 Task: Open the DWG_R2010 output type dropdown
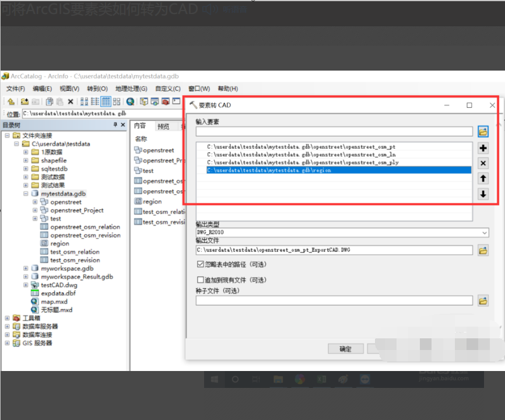click(485, 233)
